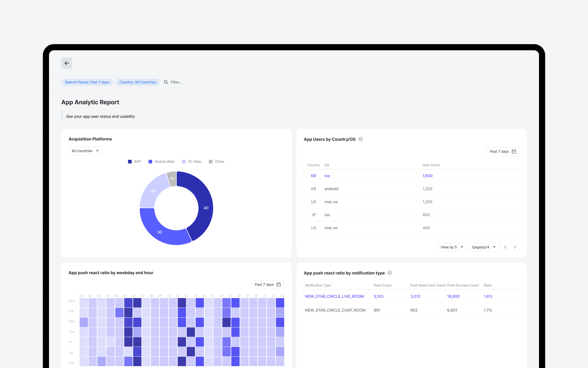This screenshot has height=368, width=588.
Task: Toggle APP series in chart legend
Action: [x=134, y=162]
